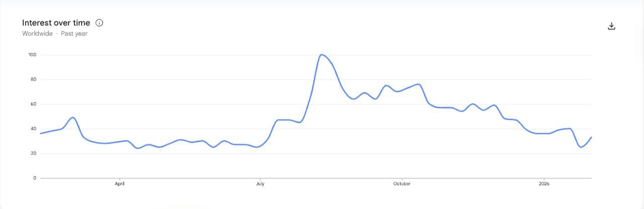Click the July label on the x-axis
This screenshot has width=644, height=209.
260,184
